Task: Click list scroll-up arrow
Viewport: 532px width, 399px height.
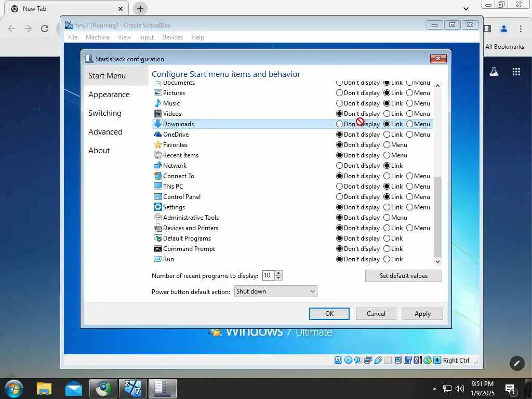Action: (437, 86)
